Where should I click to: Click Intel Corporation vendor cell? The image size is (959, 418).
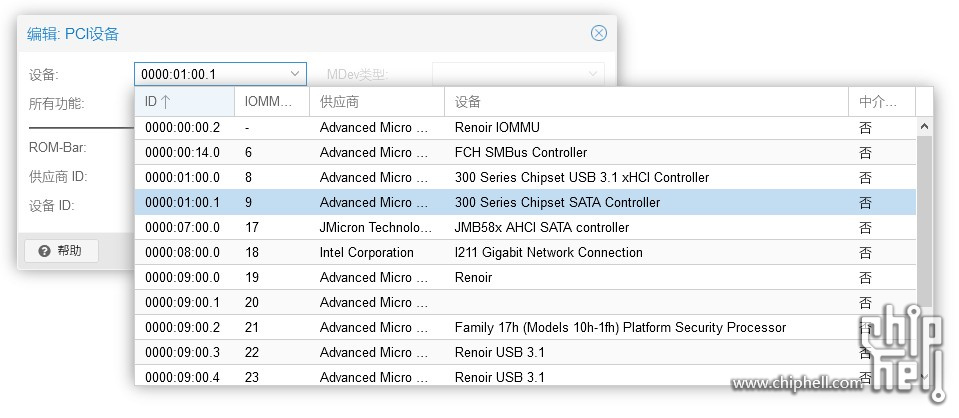pos(366,252)
